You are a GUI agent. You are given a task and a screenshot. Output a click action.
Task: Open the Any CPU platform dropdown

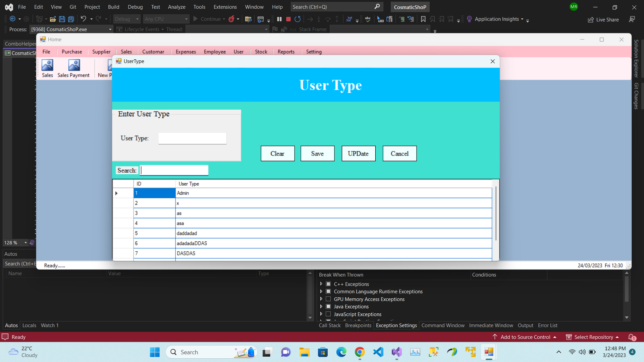click(166, 19)
